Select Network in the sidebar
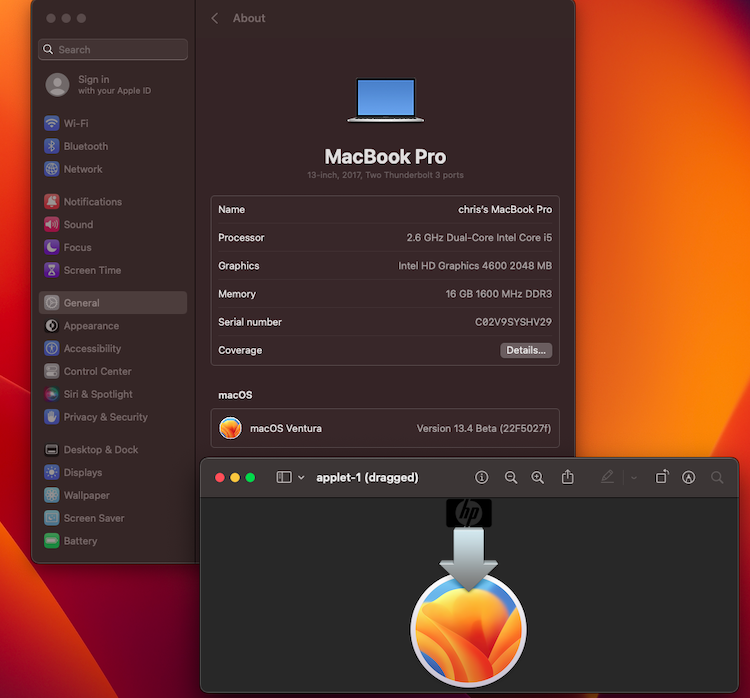750x698 pixels. (113, 169)
